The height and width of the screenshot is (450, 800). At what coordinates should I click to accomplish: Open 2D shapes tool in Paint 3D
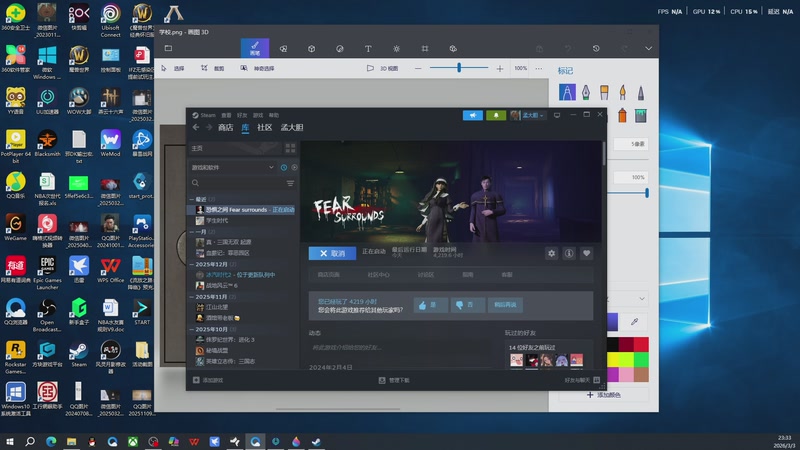pos(283,48)
